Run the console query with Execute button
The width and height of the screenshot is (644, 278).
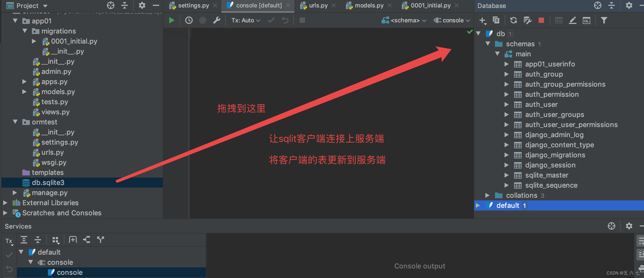[172, 20]
